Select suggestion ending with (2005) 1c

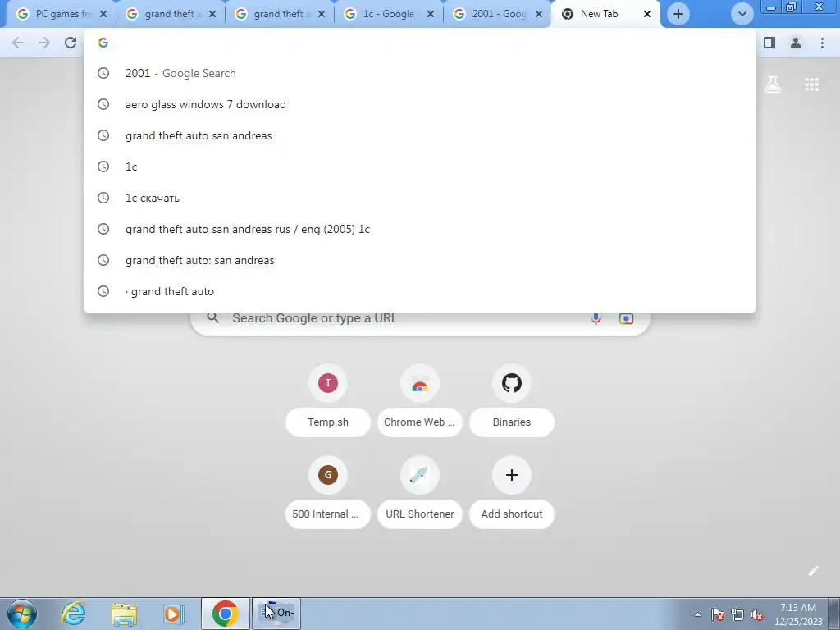[x=419, y=229]
